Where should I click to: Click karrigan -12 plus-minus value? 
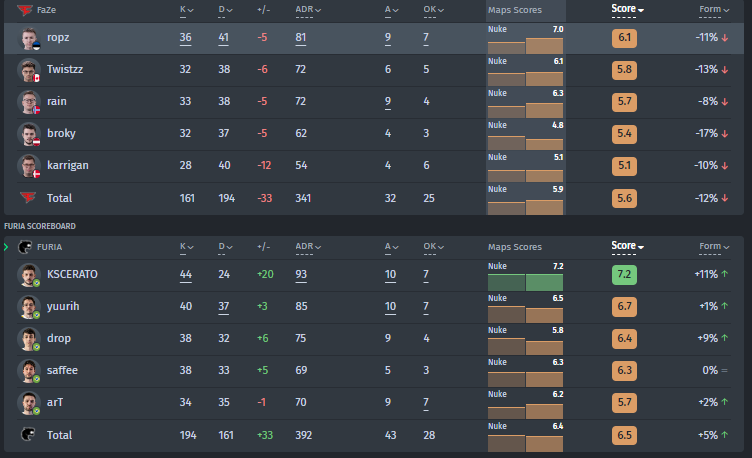(x=264, y=165)
